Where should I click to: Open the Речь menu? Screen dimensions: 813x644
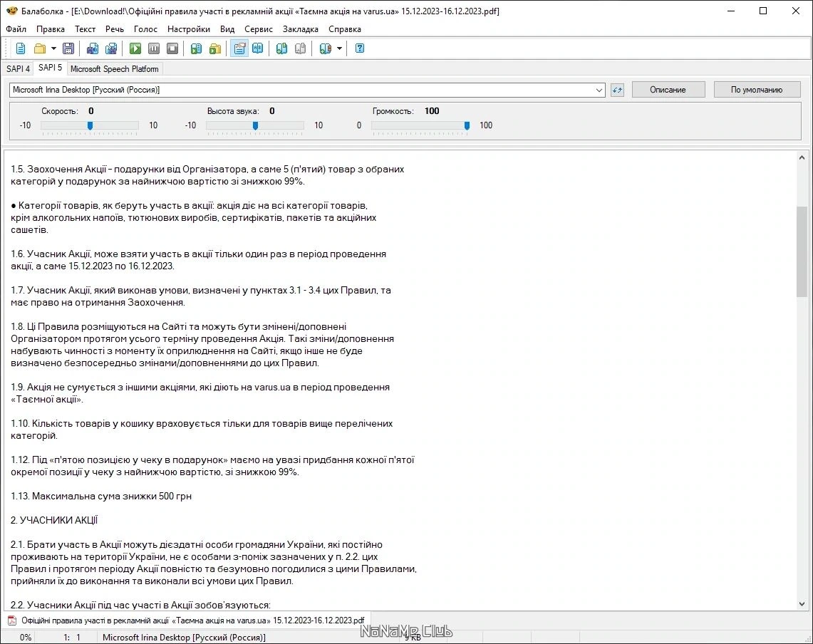click(115, 29)
